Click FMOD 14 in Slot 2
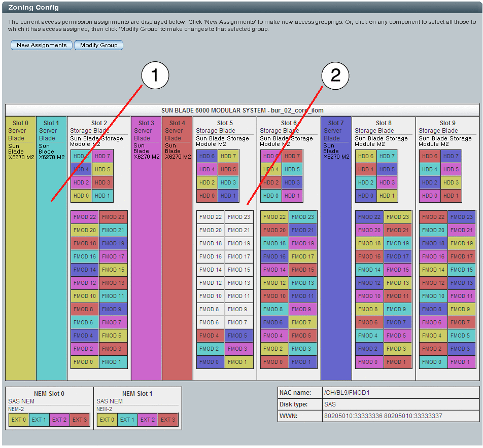Screen dimensions: 483x448 85,270
